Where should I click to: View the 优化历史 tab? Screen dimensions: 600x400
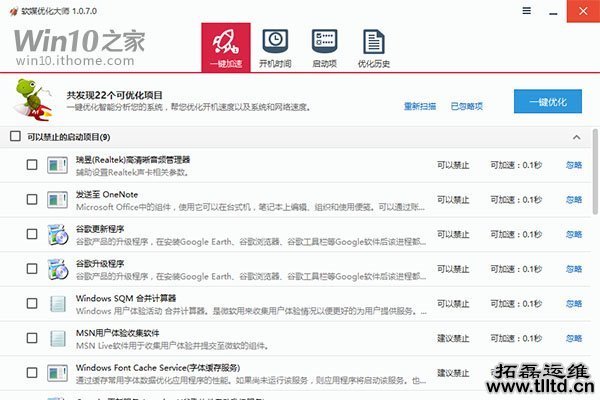click(x=373, y=48)
